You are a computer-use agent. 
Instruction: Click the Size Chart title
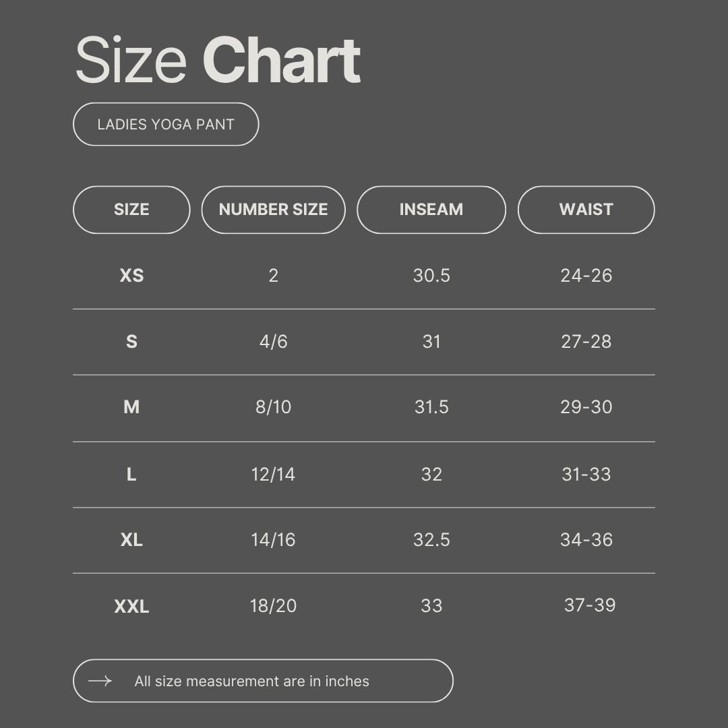(217, 61)
